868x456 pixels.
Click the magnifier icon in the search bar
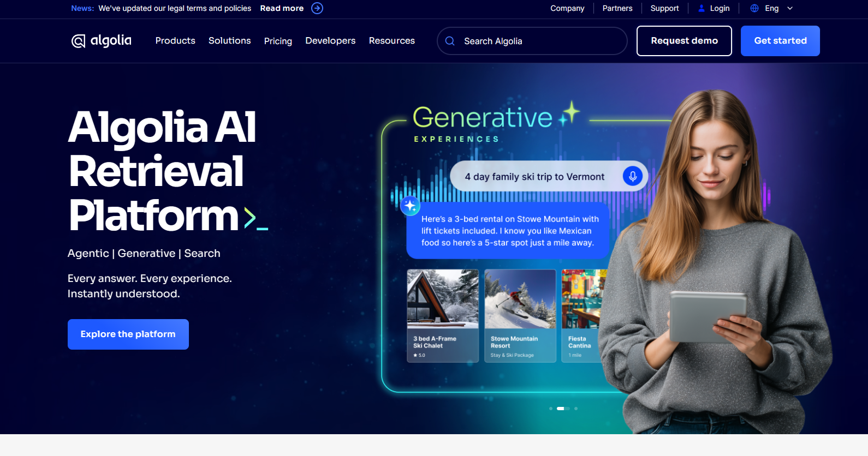click(450, 41)
